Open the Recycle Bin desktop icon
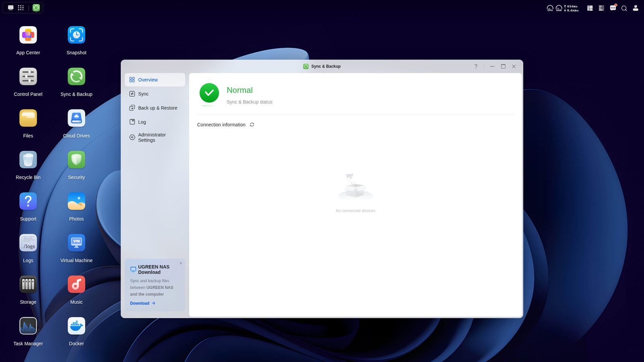644x362 pixels. (28, 160)
